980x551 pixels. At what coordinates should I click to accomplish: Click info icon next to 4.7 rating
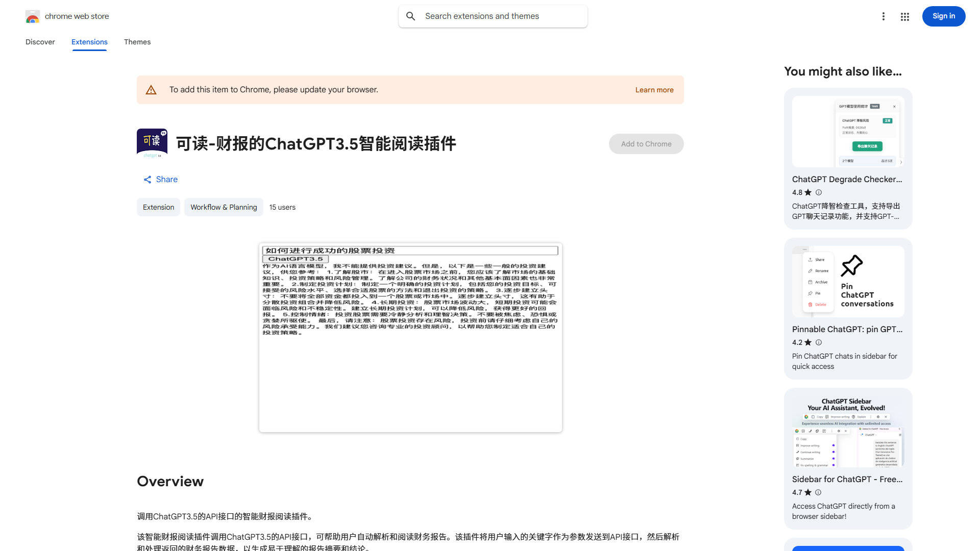tap(818, 492)
